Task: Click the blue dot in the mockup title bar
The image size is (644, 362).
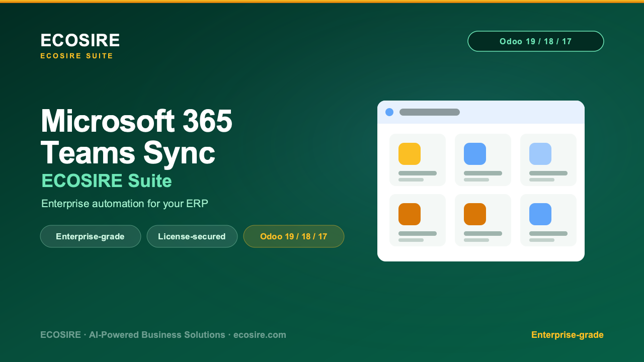Action: pyautogui.click(x=389, y=112)
